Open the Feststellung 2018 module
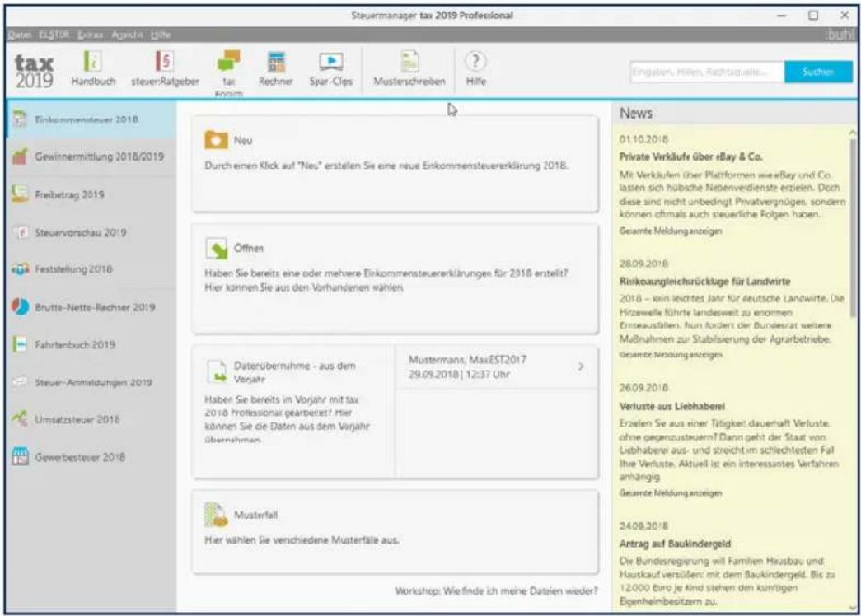The height and width of the screenshot is (616, 861). pyautogui.click(x=91, y=269)
